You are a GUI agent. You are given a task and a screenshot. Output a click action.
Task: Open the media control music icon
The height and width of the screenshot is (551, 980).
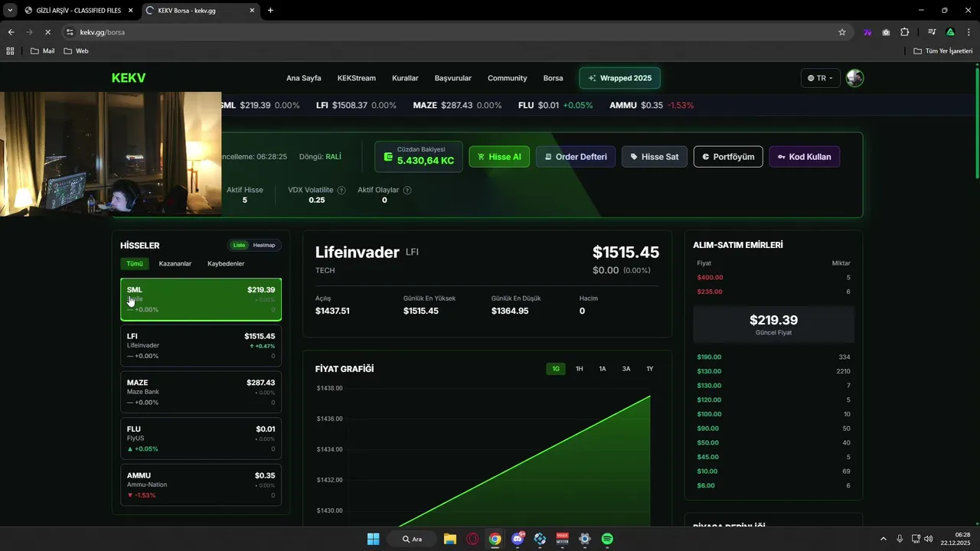coord(932,32)
